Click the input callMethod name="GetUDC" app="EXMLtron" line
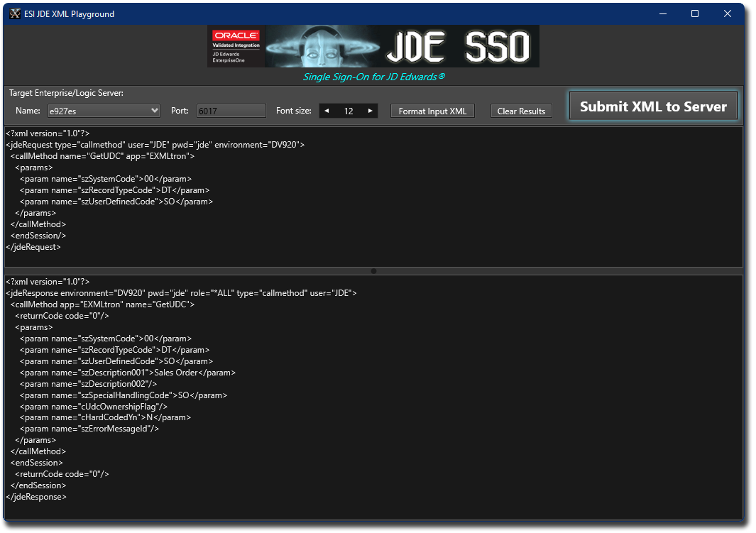The height and width of the screenshot is (533, 756). (103, 156)
